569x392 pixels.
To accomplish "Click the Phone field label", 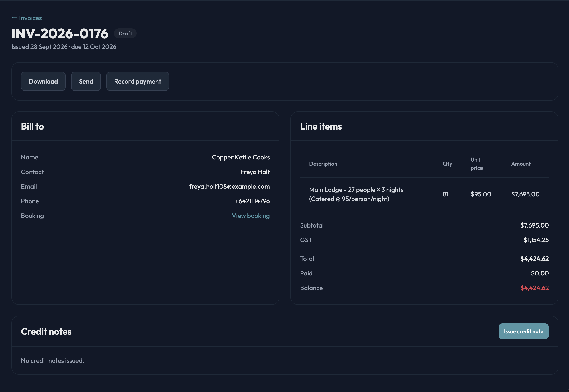I will click(30, 201).
